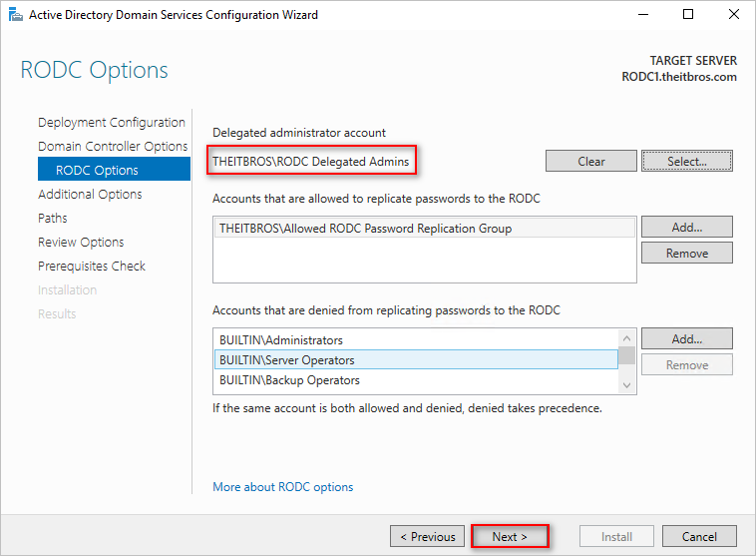
Task: Select BUILTIN\Backup Operators in denied list
Action: [x=416, y=380]
